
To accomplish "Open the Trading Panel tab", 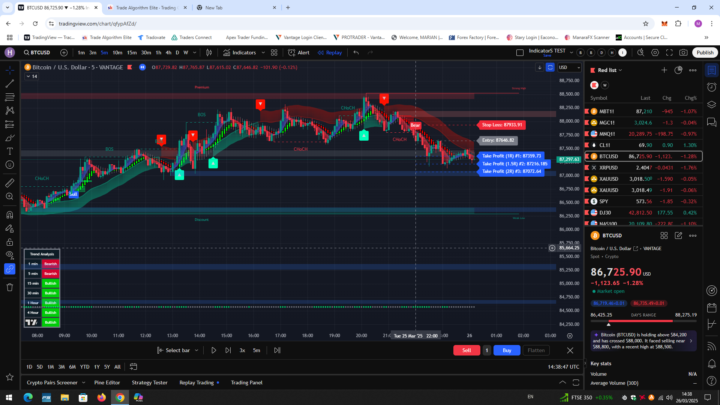I will click(247, 382).
